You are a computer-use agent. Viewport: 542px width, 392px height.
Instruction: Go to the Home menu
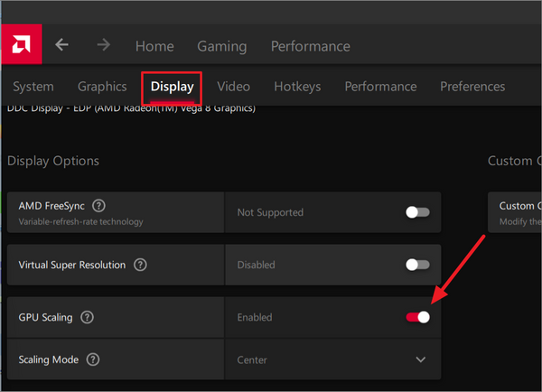click(x=154, y=46)
